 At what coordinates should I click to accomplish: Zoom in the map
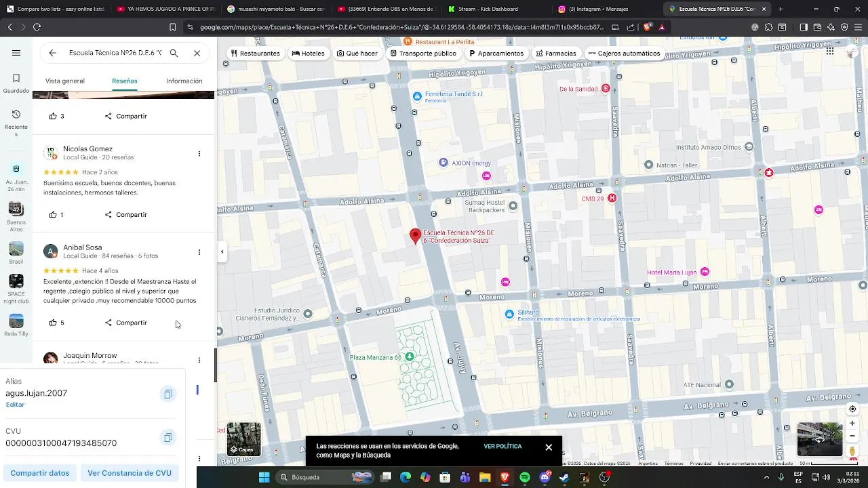(x=852, y=423)
